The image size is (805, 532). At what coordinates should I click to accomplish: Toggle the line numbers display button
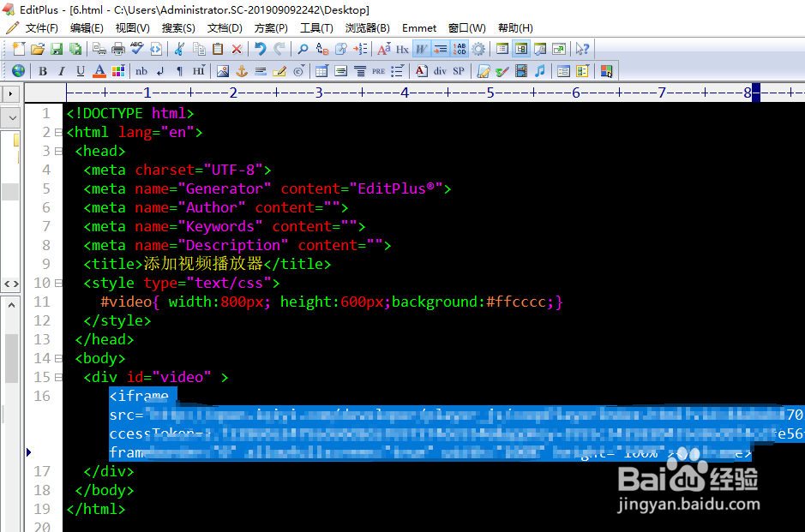pos(459,49)
